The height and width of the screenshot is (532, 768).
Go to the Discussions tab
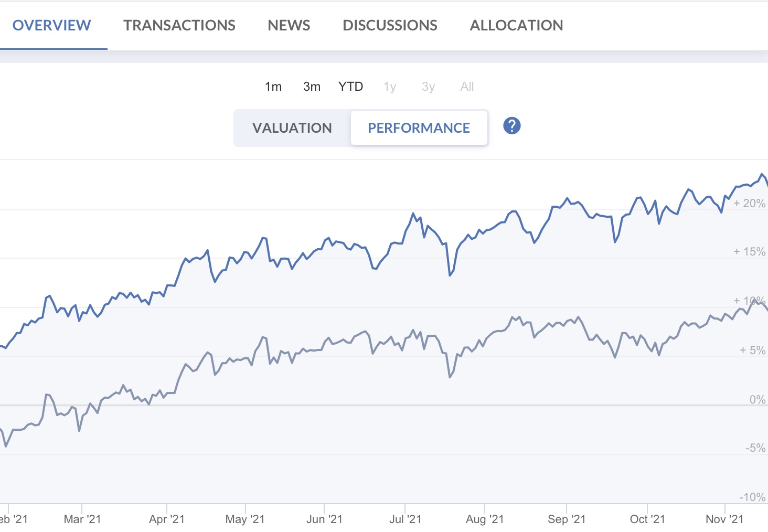[390, 25]
